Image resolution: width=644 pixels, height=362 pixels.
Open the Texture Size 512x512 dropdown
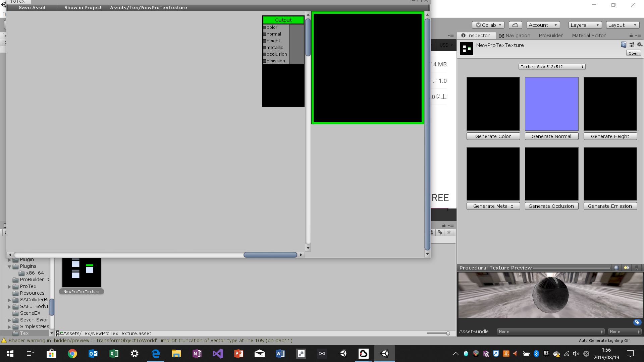(x=552, y=67)
